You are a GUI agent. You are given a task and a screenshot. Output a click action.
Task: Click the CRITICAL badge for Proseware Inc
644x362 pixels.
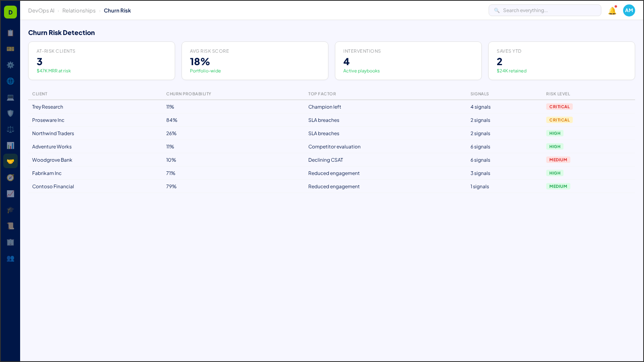[x=559, y=120]
